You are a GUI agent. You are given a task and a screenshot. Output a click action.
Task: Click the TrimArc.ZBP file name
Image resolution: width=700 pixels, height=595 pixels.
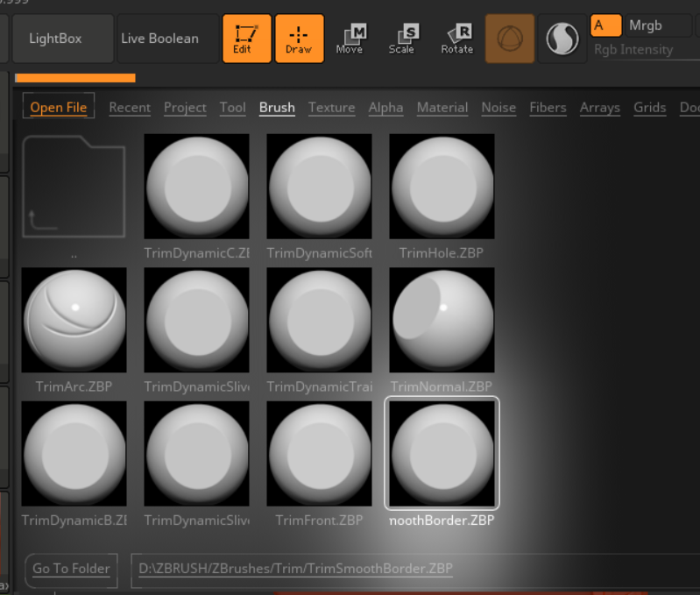click(x=74, y=386)
